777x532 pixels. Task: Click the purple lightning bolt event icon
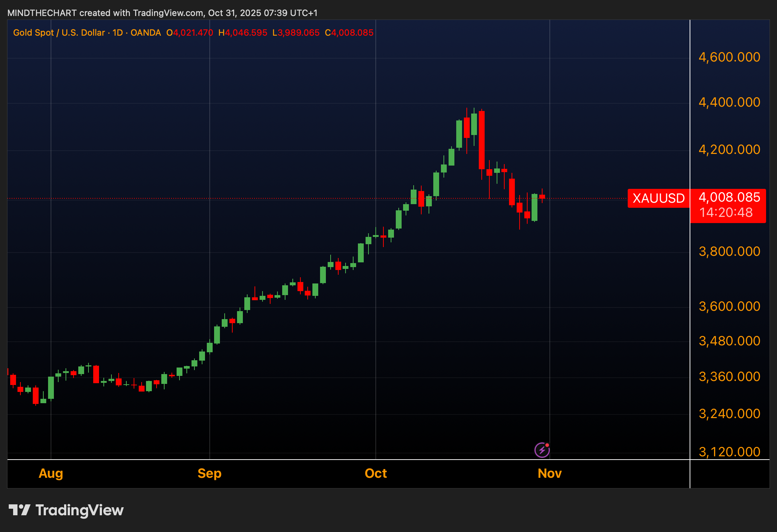coord(542,450)
